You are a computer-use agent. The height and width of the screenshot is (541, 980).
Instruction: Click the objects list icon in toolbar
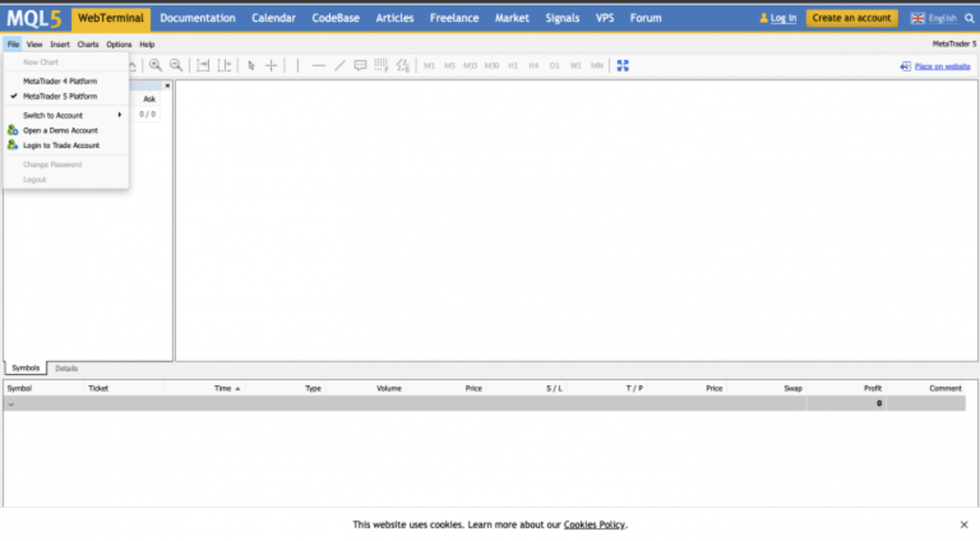[403, 66]
